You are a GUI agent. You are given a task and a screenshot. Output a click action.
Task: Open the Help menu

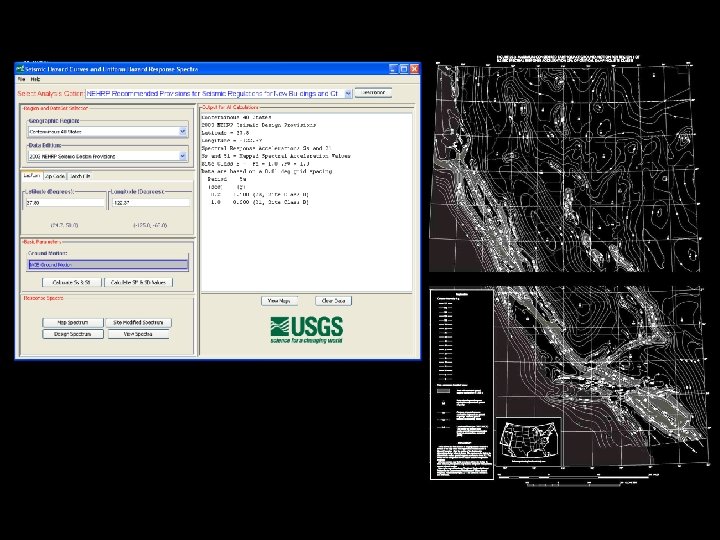[35, 79]
